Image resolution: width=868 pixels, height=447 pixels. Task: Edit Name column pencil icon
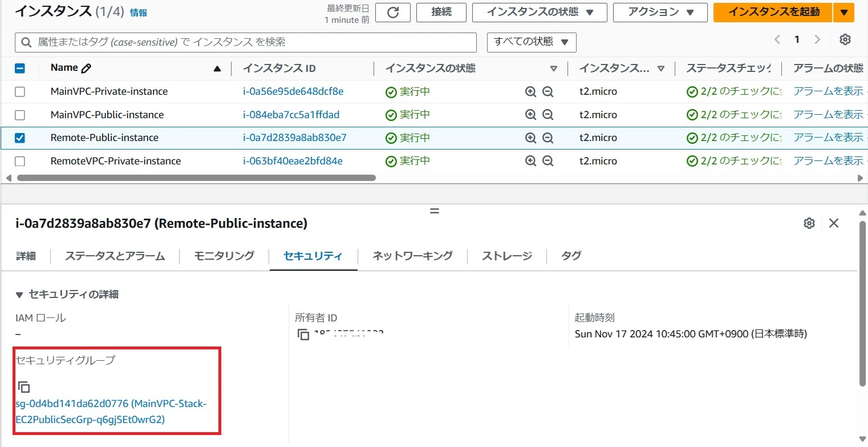point(86,69)
